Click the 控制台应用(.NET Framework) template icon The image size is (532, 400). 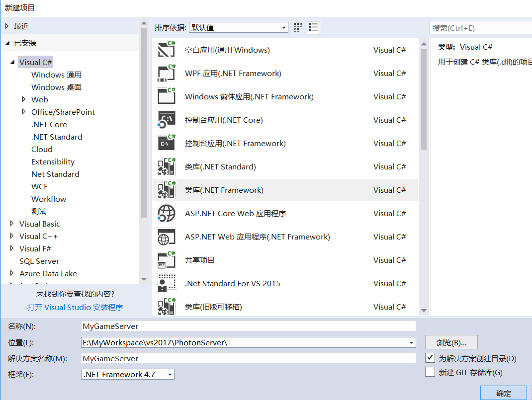pyautogui.click(x=166, y=144)
